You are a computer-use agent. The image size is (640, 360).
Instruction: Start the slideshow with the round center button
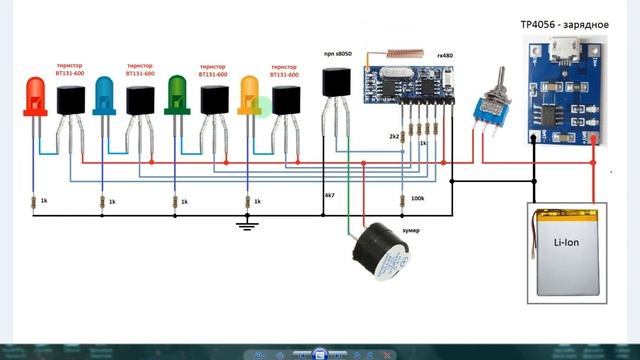[320, 355]
